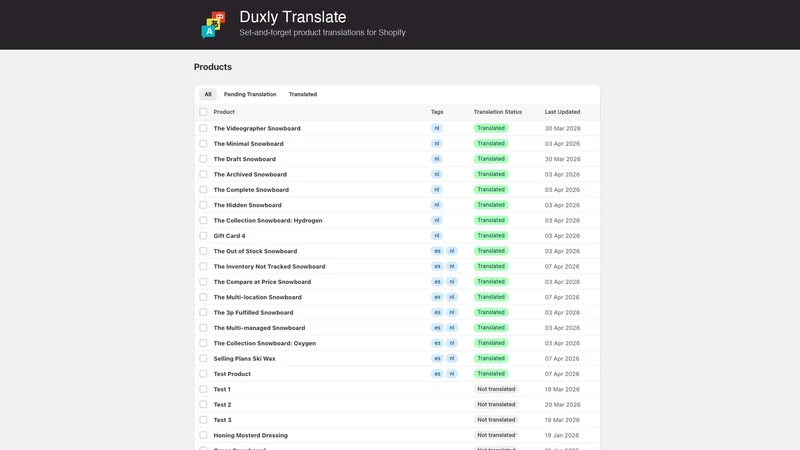This screenshot has width=800, height=450.
Task: Open The Out of Stock Snowboard
Action: tap(255, 251)
